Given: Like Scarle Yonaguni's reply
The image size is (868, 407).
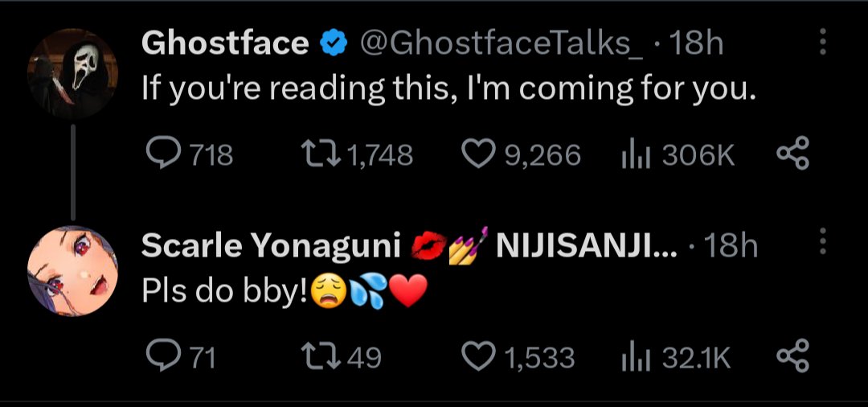Looking at the screenshot, I should 481,356.
